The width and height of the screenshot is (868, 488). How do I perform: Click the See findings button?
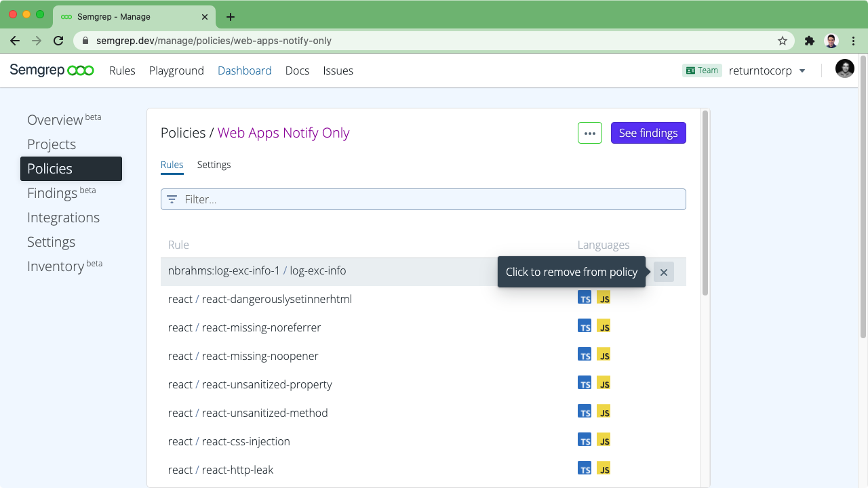648,133
